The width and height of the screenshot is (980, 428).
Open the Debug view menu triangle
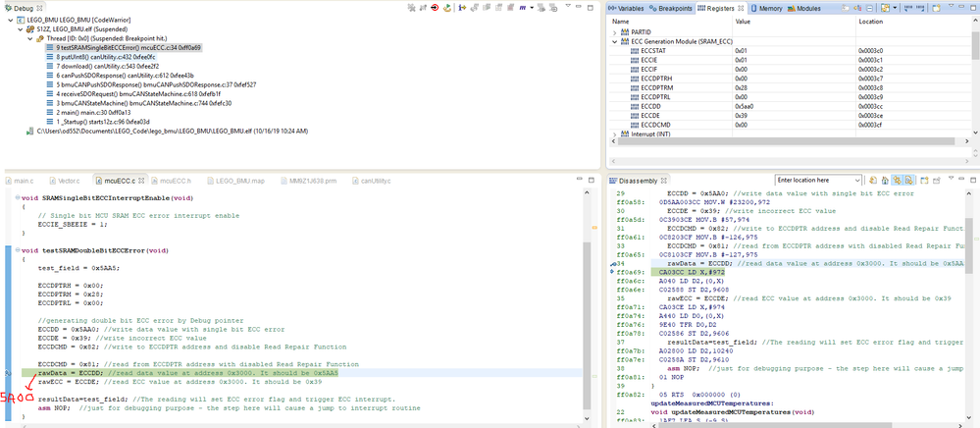pyautogui.click(x=568, y=6)
